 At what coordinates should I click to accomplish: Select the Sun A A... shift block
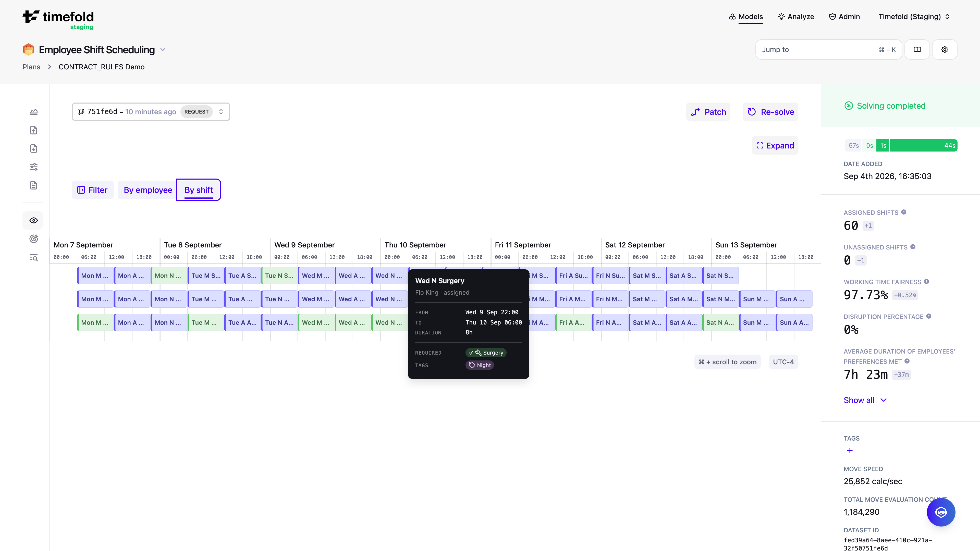click(x=794, y=322)
